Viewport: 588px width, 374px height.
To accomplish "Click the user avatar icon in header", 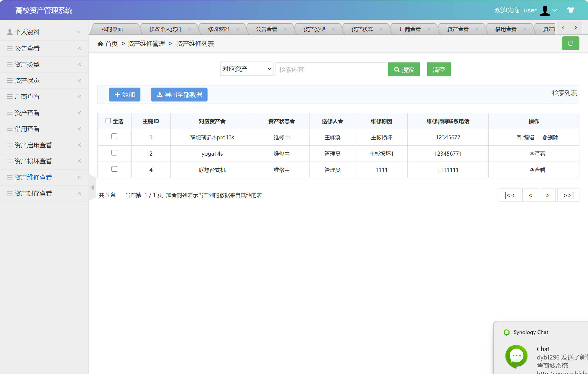I will tap(545, 10).
